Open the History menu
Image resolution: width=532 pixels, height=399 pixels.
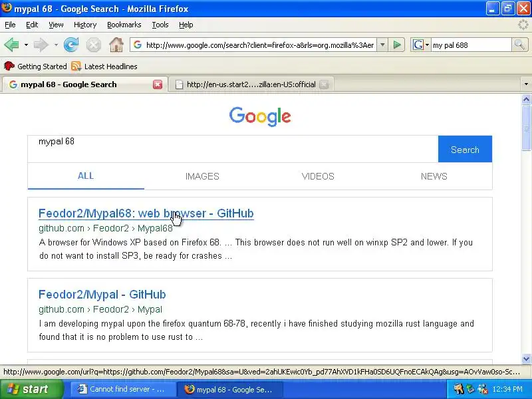click(85, 25)
